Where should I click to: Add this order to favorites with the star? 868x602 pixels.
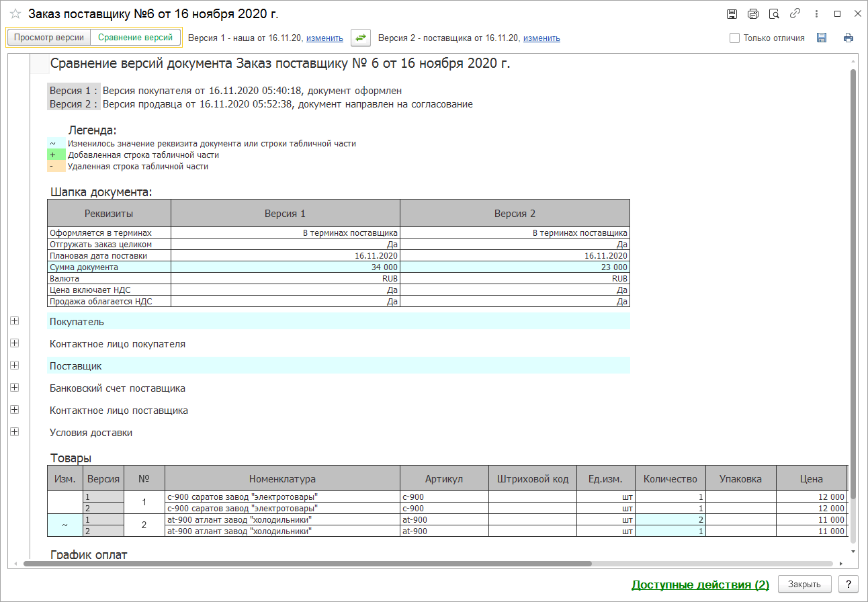[x=15, y=14]
